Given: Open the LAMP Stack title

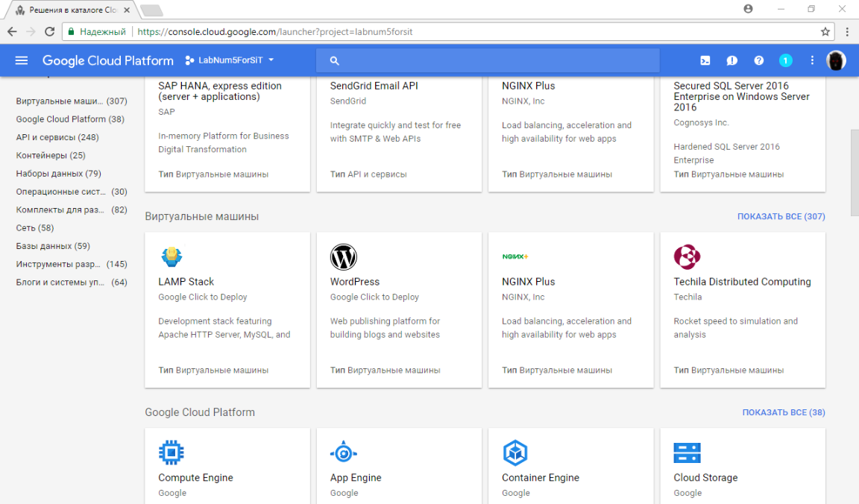Looking at the screenshot, I should pos(186,282).
